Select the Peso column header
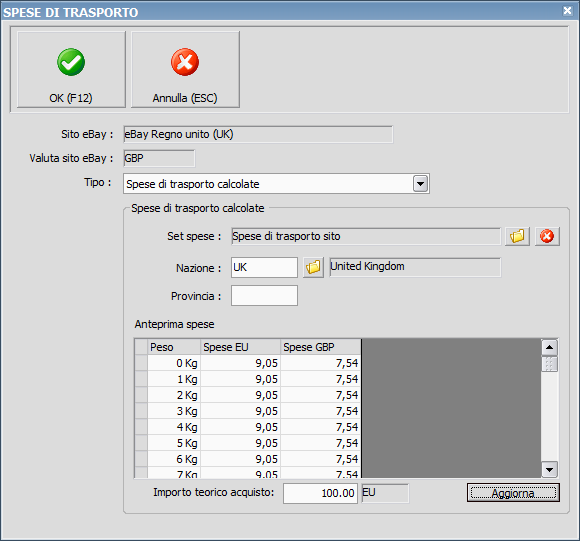The height and width of the screenshot is (541, 580). click(174, 347)
